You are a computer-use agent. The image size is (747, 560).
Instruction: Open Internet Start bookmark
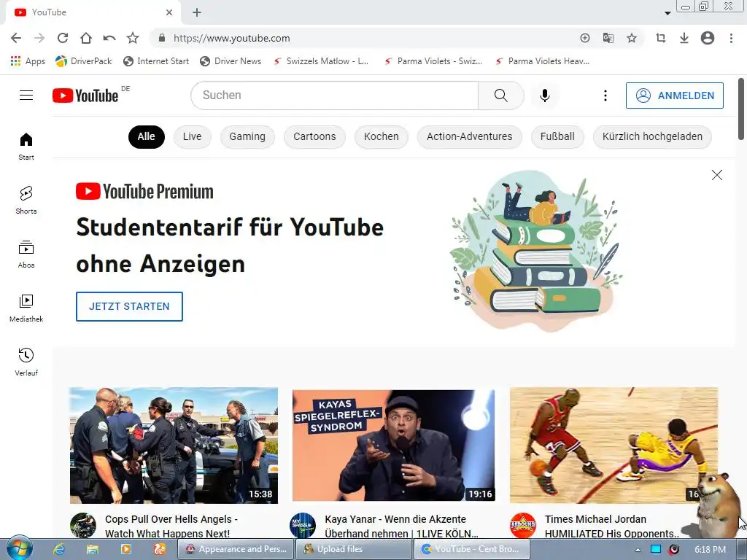pos(156,61)
